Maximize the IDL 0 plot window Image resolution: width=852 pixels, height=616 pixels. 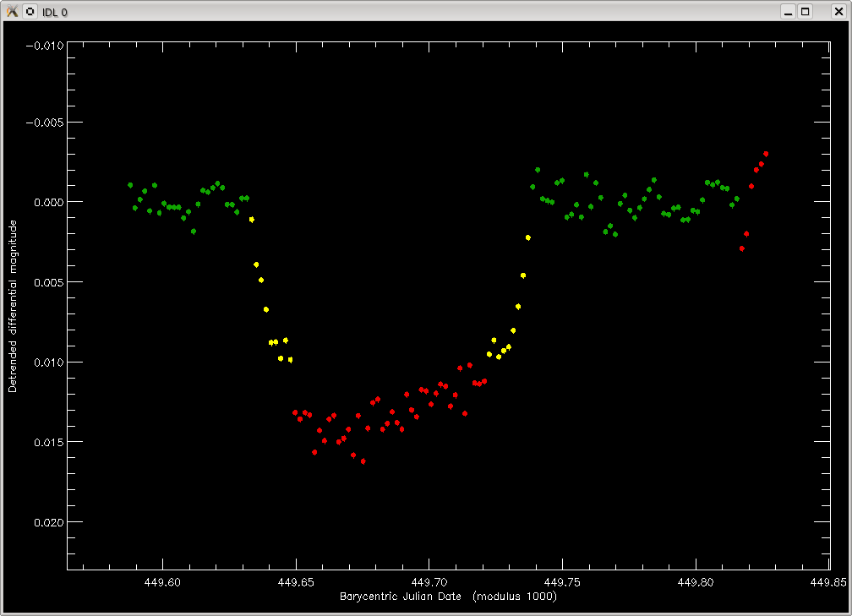point(806,12)
